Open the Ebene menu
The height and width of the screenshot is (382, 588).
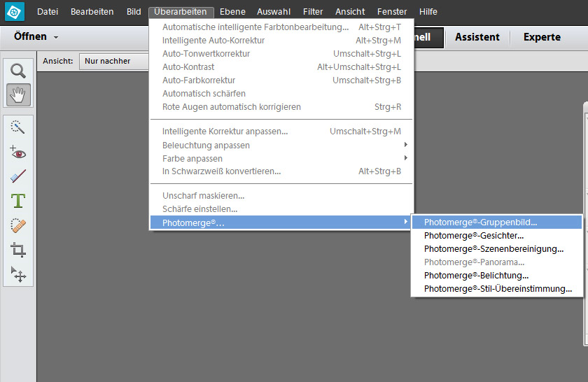232,12
